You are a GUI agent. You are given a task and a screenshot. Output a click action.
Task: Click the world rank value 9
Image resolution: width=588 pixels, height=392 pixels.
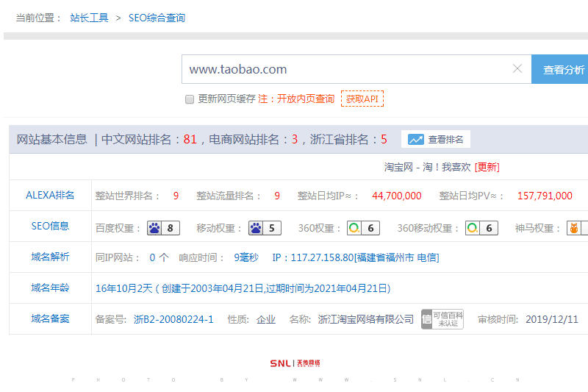176,196
